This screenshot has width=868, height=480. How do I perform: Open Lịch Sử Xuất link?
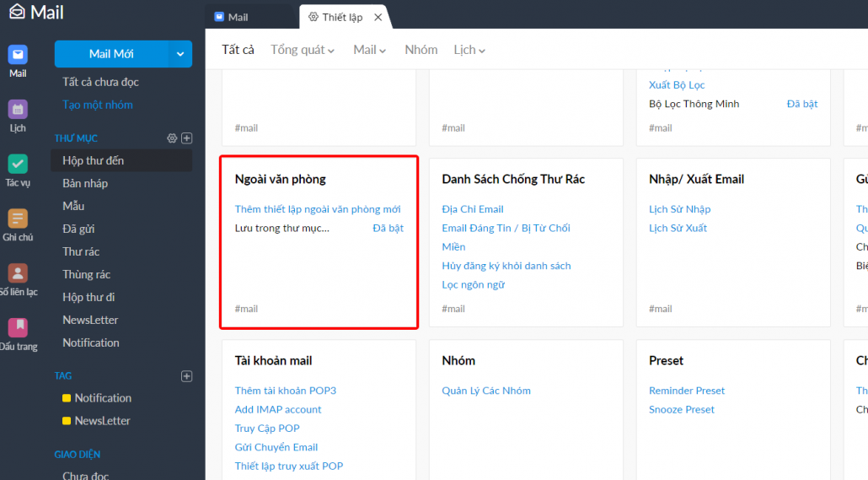(678, 228)
